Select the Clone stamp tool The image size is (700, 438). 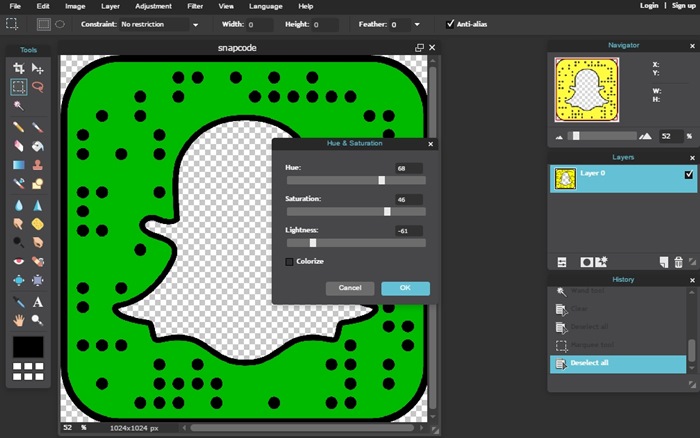[38, 165]
